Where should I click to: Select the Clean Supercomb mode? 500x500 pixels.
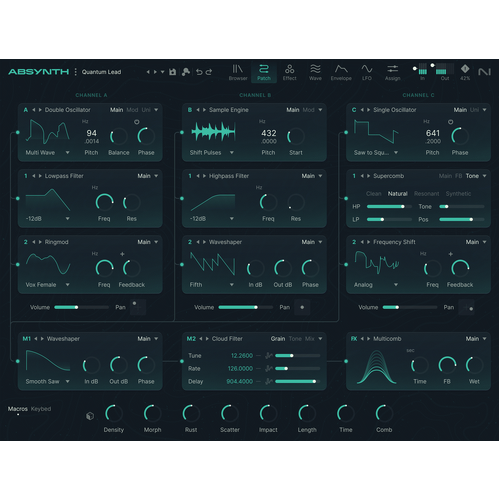(373, 194)
